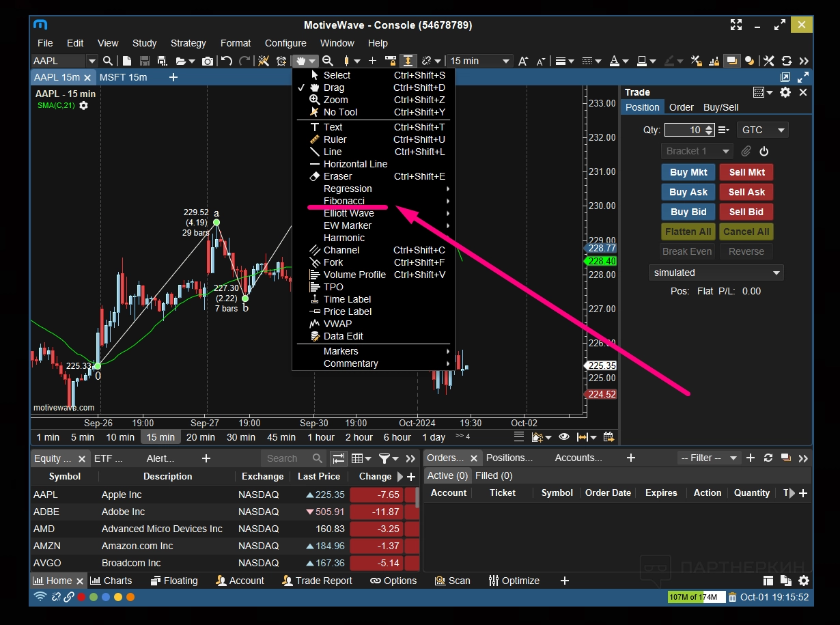Click the decrease font size icon
Image resolution: width=840 pixels, height=625 pixels.
[540, 61]
